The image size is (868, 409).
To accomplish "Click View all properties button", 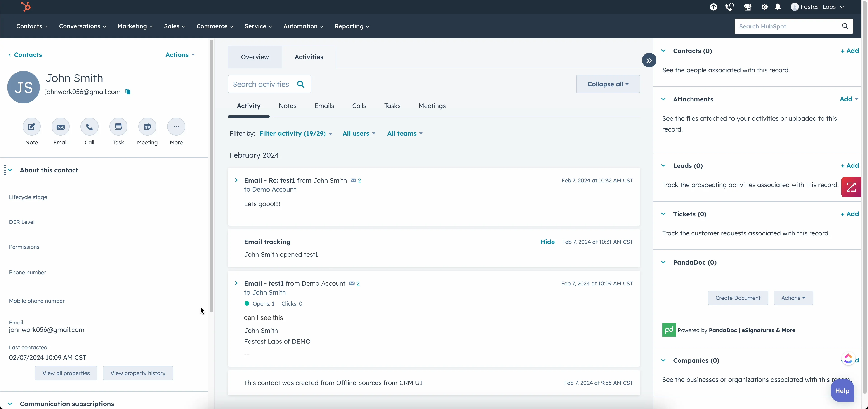I will click(66, 373).
